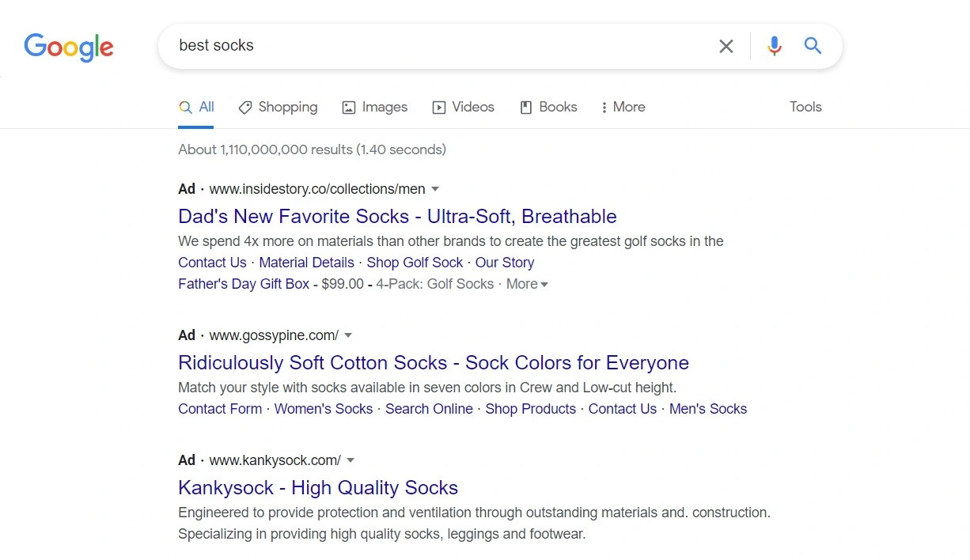Clear the search box with the X icon
The width and height of the screenshot is (970, 560).
[x=726, y=46]
